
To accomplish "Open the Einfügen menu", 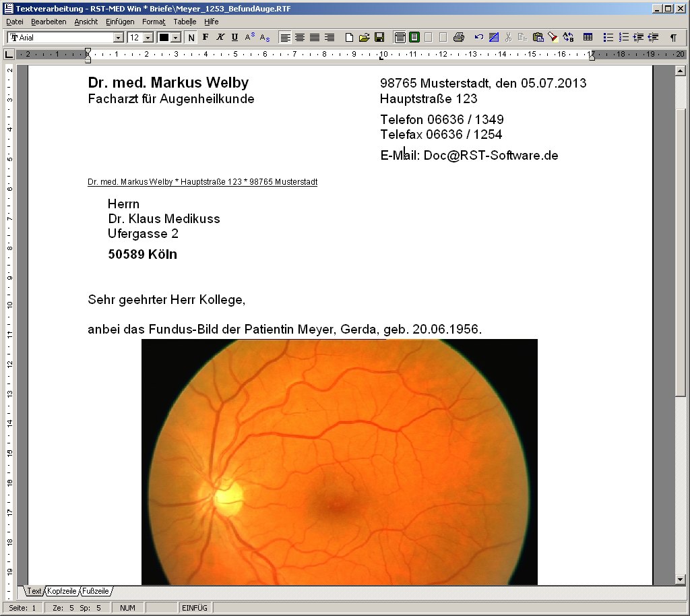I will pyautogui.click(x=120, y=22).
